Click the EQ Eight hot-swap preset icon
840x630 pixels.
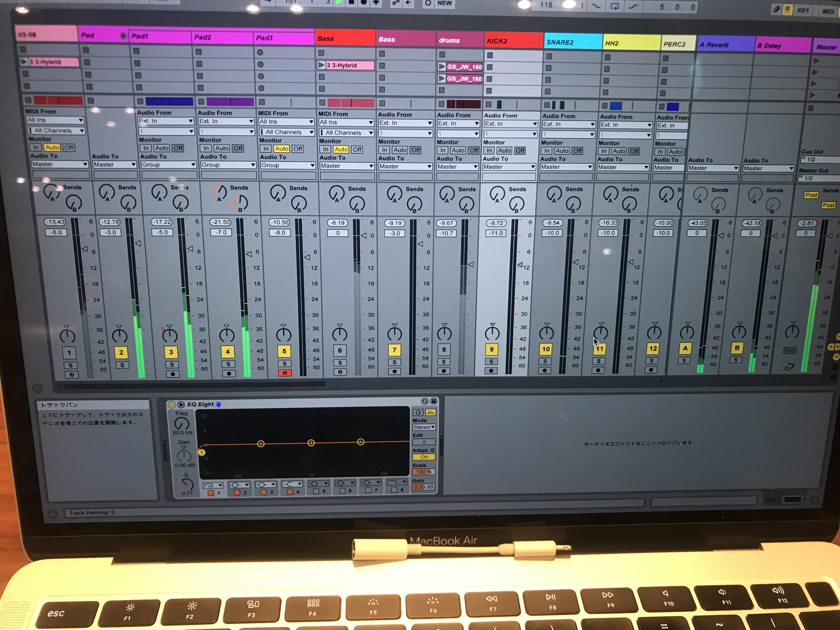[x=425, y=401]
